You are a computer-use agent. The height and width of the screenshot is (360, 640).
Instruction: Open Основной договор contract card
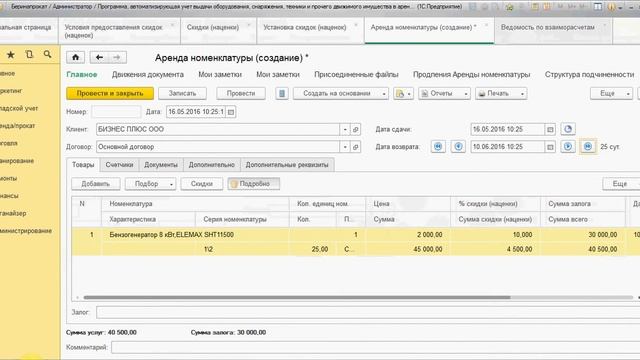(356, 147)
